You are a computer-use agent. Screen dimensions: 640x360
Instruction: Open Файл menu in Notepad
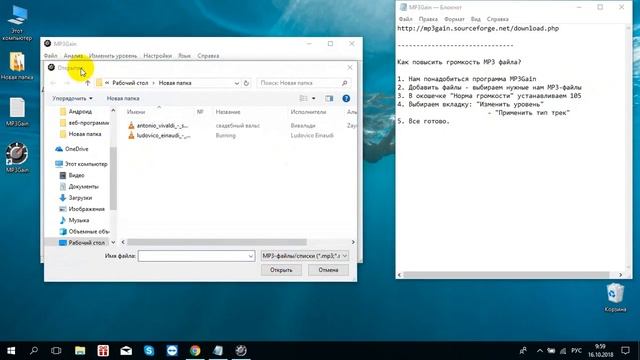coord(405,19)
